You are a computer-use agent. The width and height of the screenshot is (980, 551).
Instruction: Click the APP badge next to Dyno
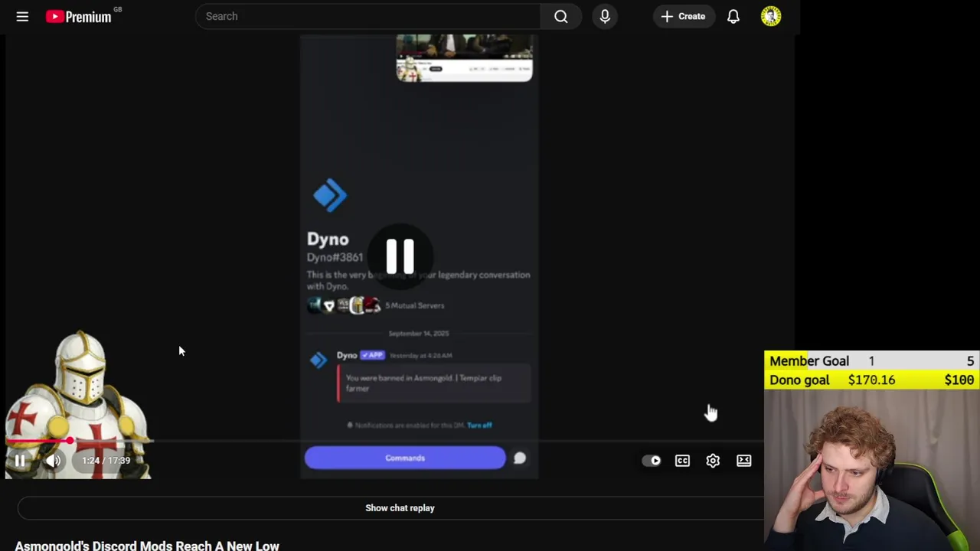point(372,355)
